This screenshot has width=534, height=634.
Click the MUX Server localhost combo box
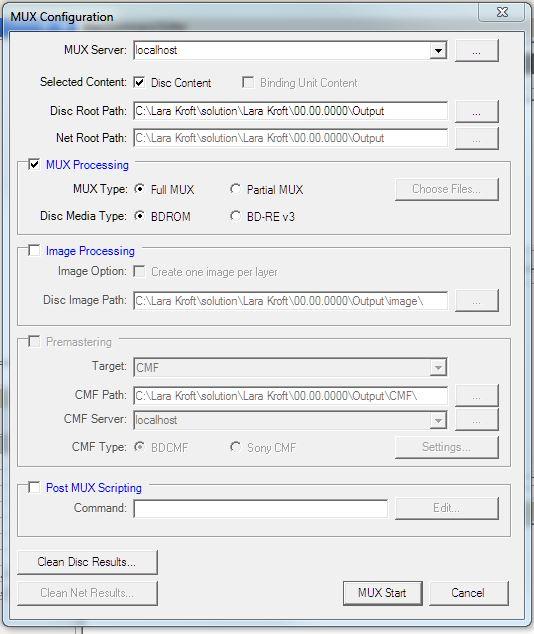click(290, 51)
